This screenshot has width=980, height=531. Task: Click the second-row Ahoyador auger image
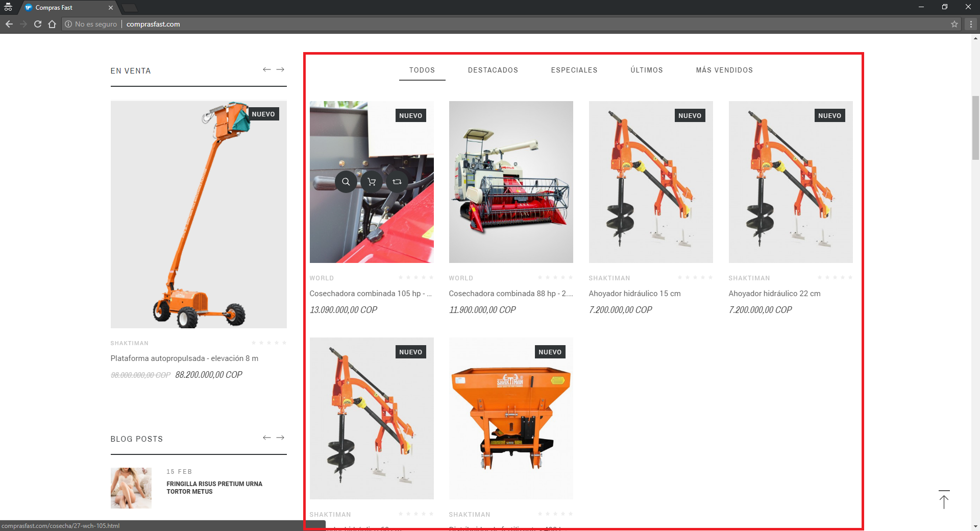coord(372,418)
